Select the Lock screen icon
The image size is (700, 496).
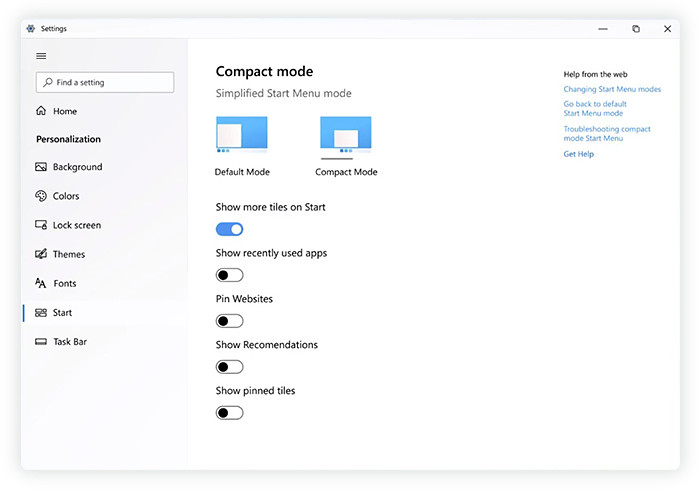(41, 225)
